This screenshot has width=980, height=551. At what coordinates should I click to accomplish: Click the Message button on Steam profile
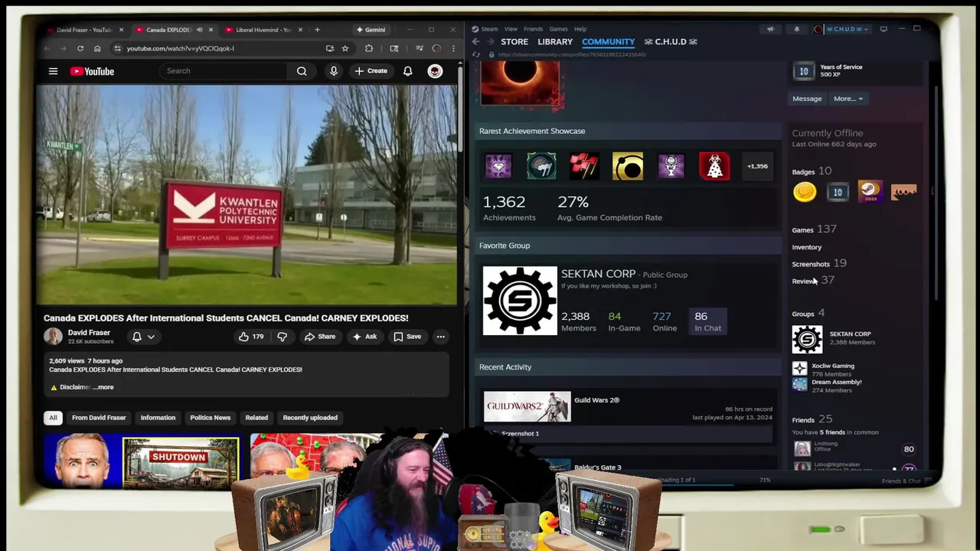(807, 99)
